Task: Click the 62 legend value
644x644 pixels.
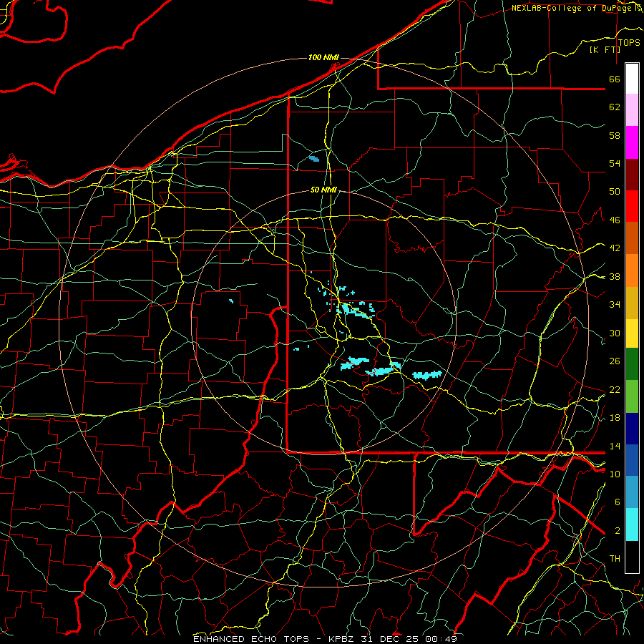Action: pos(615,107)
